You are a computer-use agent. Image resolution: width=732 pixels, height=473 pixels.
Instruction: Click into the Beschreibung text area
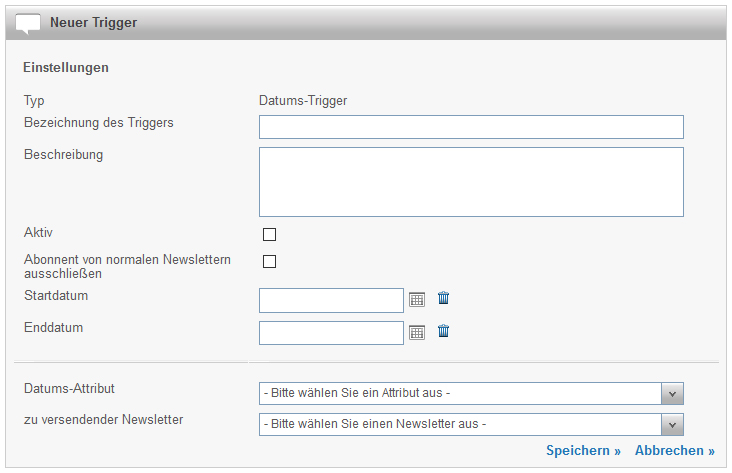click(471, 182)
